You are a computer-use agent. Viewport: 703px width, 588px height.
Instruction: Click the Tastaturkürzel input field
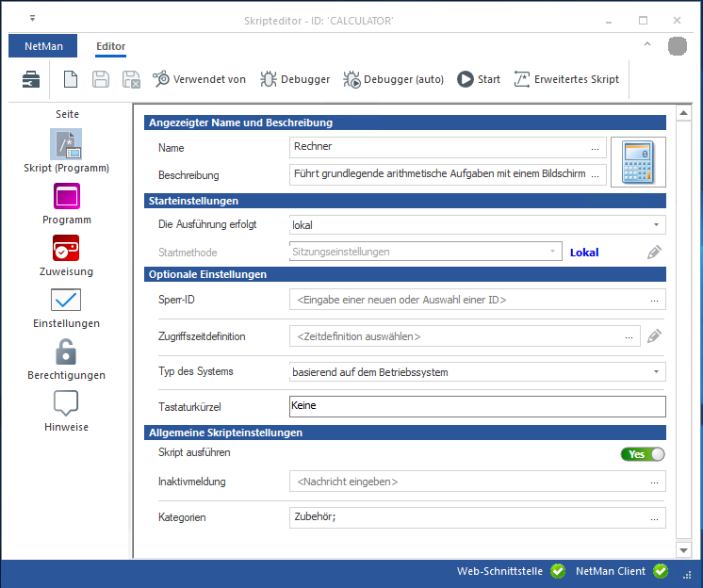pyautogui.click(x=477, y=406)
